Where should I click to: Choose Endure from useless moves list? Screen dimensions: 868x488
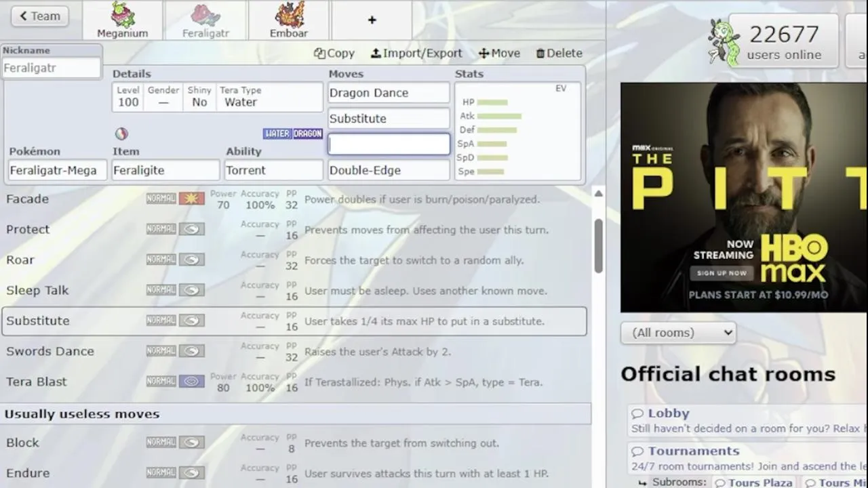tap(294, 474)
